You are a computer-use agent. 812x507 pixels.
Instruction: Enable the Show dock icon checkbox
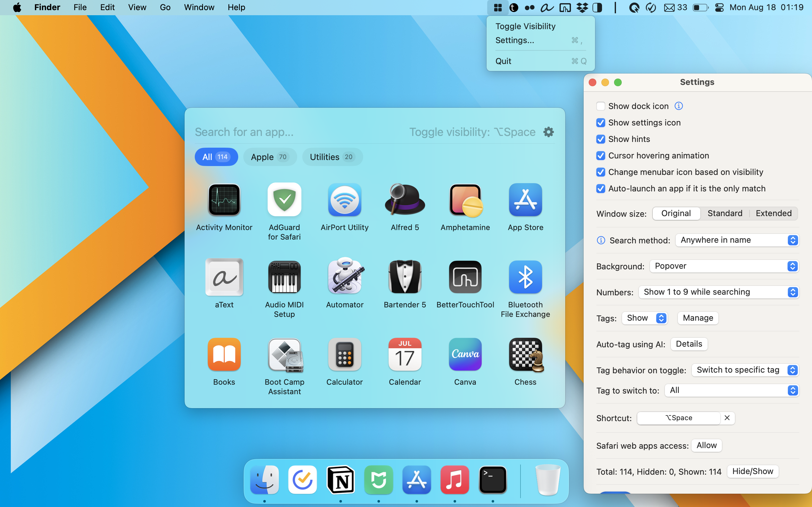(x=601, y=106)
